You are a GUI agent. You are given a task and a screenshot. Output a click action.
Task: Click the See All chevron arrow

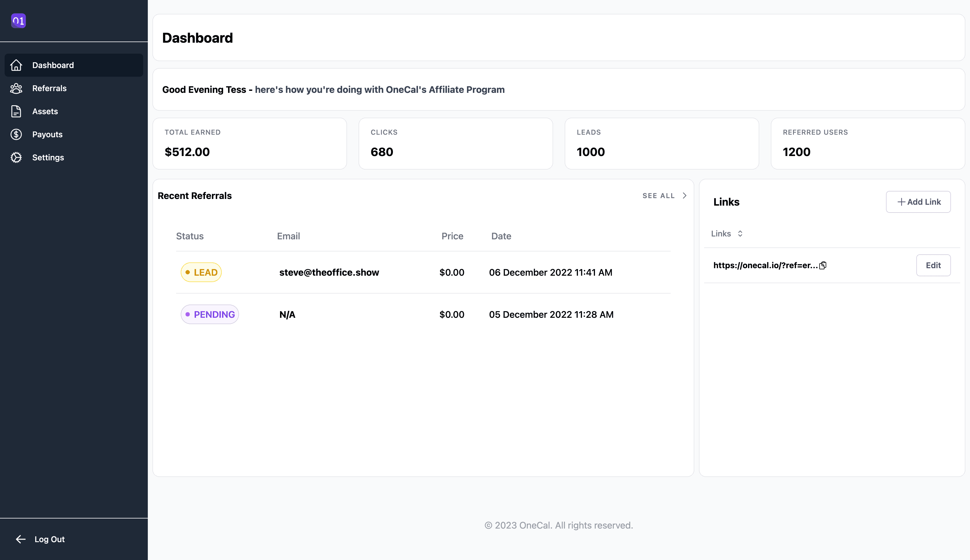684,196
